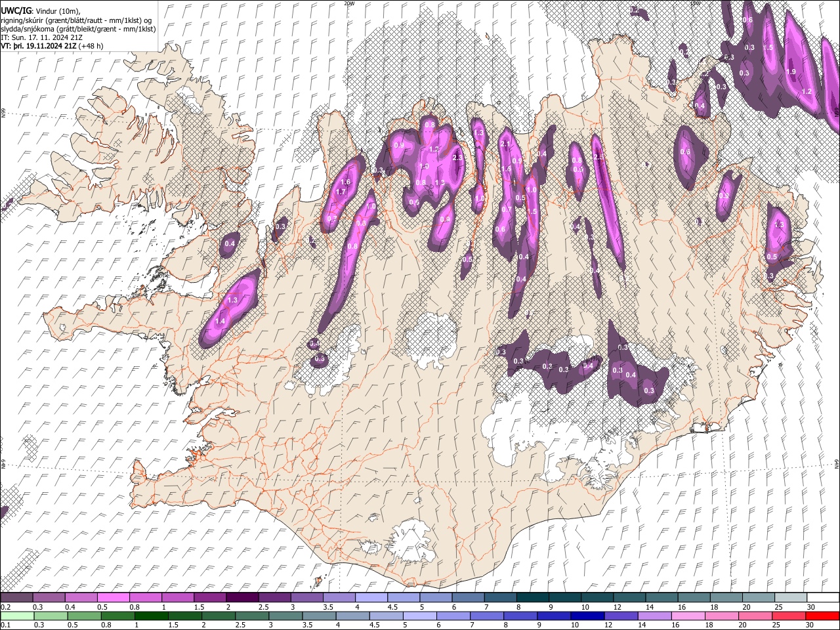This screenshot has width=840, height=630.
Task: Select the darkest green 1 swatch, bottom legend row
Action: pyautogui.click(x=152, y=616)
